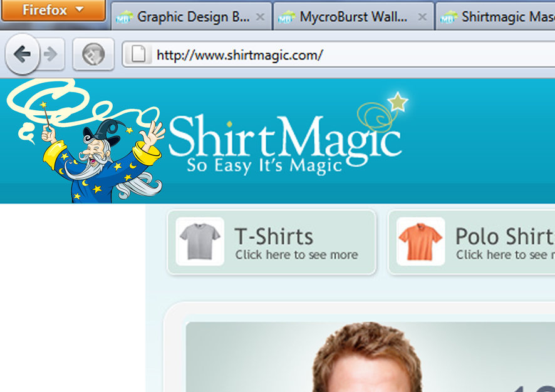Click the favicon on MycroBurst Wall tab
The image size is (555, 392).
click(286, 17)
